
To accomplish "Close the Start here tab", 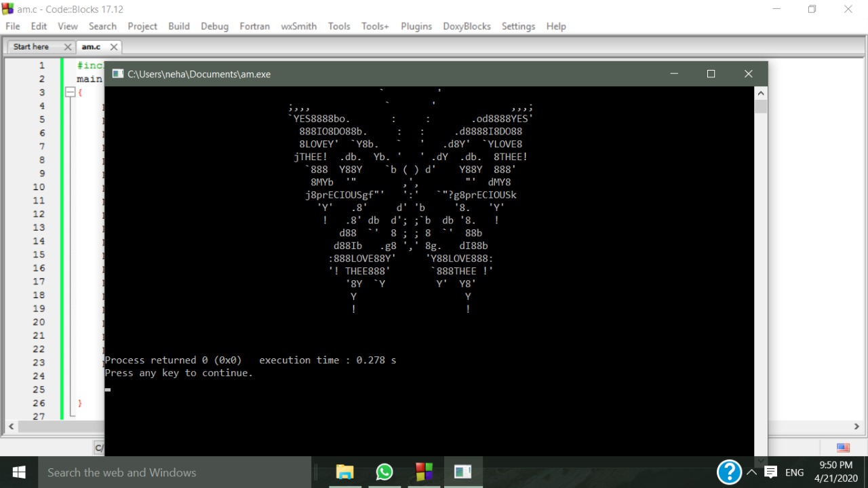I will [67, 47].
